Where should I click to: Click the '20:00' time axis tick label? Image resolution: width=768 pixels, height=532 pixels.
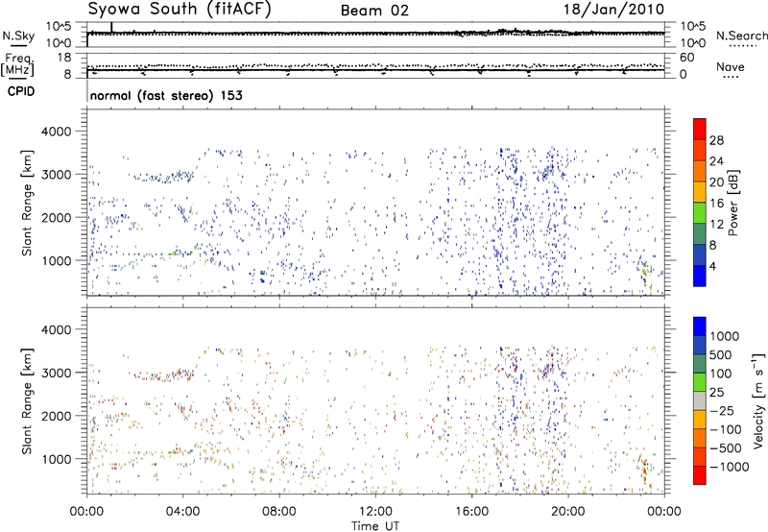pos(568,512)
